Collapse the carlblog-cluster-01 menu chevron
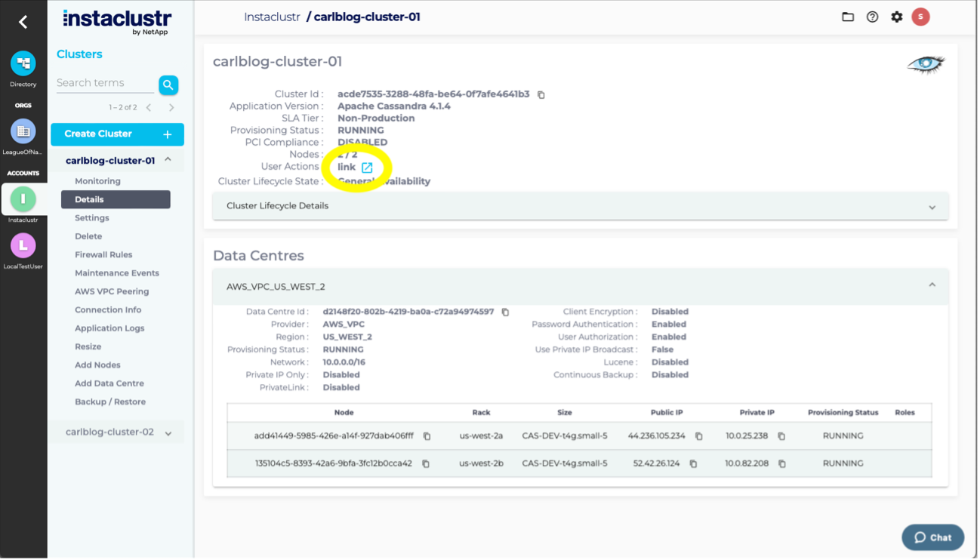 [x=168, y=160]
